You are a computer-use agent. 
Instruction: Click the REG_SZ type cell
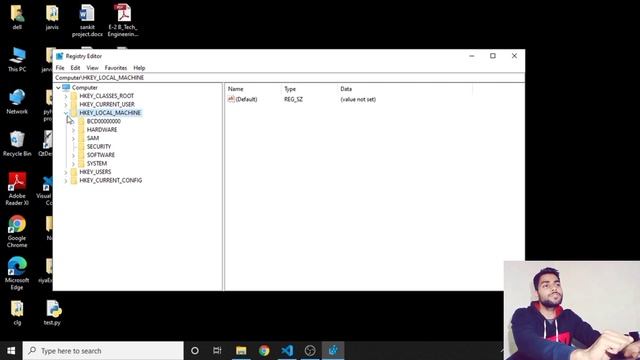(293, 99)
